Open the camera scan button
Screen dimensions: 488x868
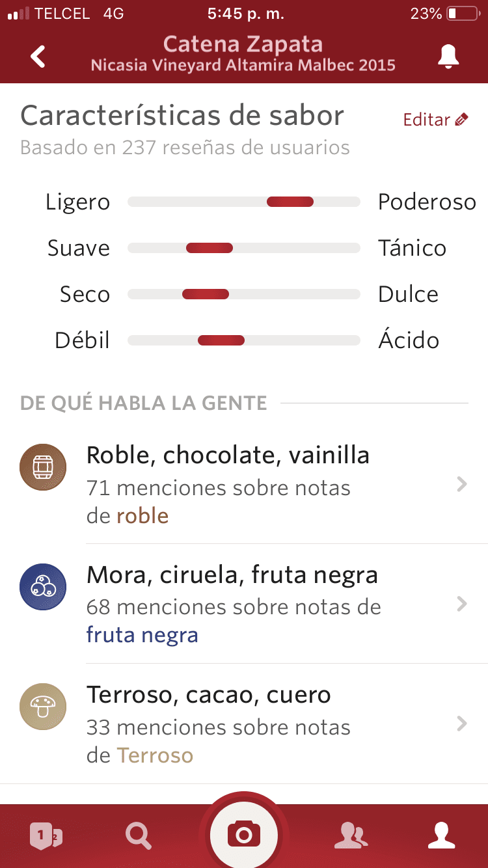click(x=244, y=834)
